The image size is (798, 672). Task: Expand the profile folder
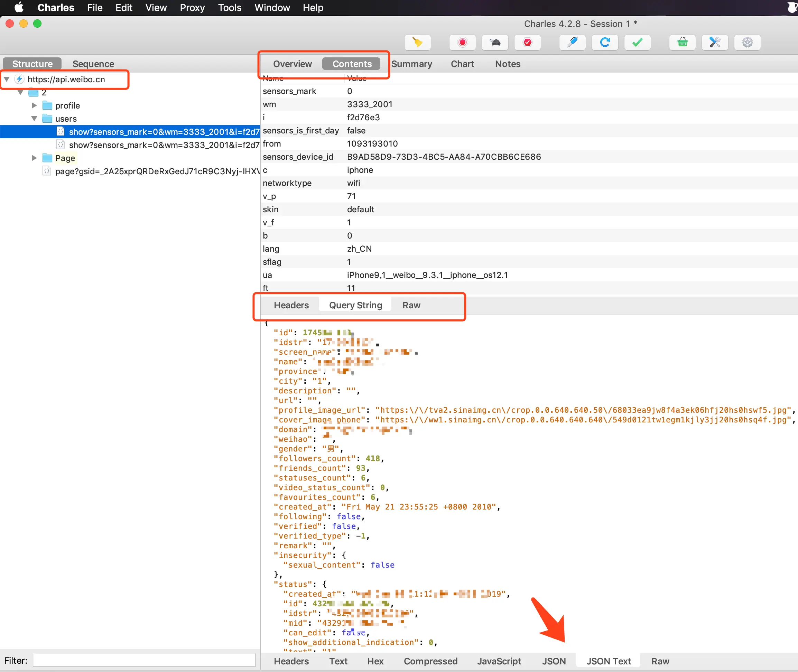pos(34,105)
